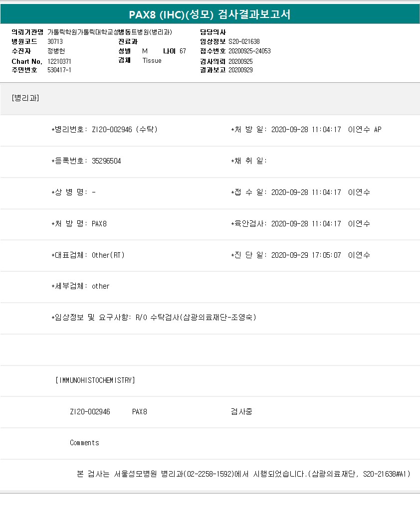Screen dimensions: 420x514
Task: Select the hospital code value 30713
Action: pos(55,42)
